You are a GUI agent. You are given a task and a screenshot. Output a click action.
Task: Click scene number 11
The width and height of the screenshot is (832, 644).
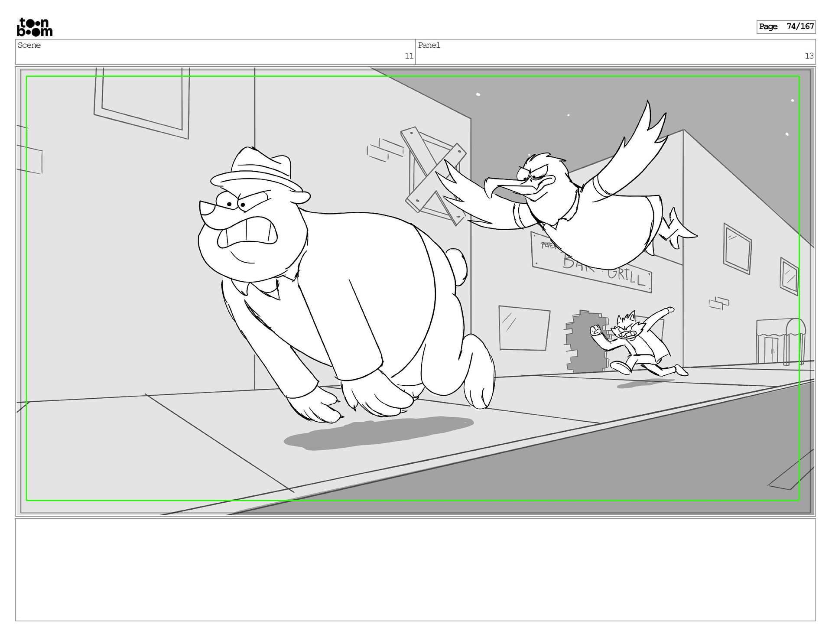[409, 56]
